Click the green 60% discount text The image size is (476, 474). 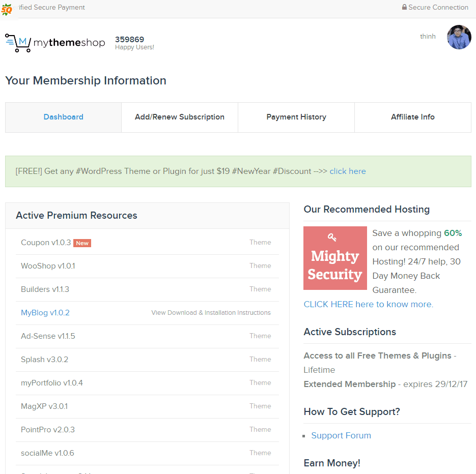(x=453, y=233)
